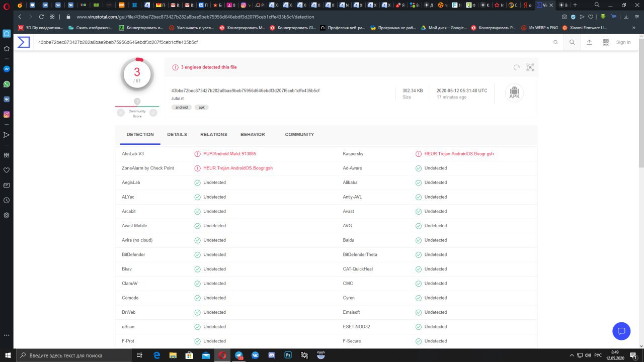Click the Windows taskbar search box

coord(74,355)
